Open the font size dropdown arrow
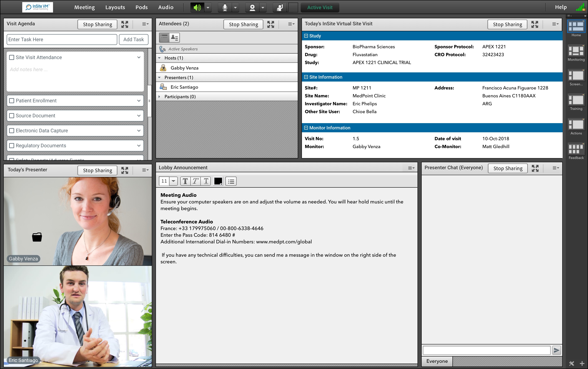 pyautogui.click(x=173, y=181)
